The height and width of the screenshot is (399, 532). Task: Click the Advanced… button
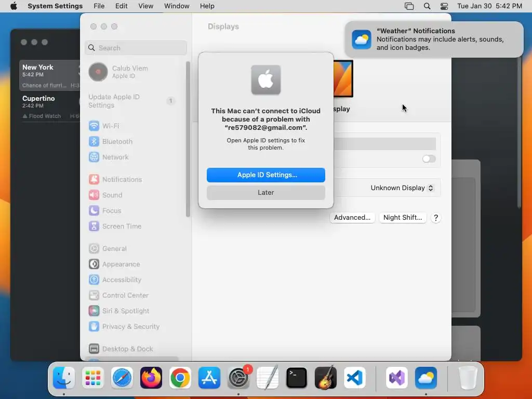click(352, 218)
